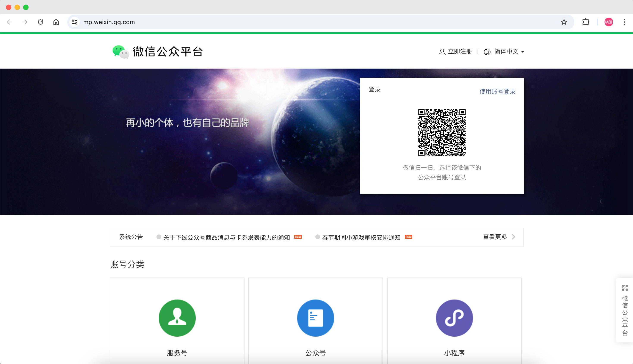The image size is (633, 364).
Task: Switch to 使用账号登录
Action: click(497, 91)
